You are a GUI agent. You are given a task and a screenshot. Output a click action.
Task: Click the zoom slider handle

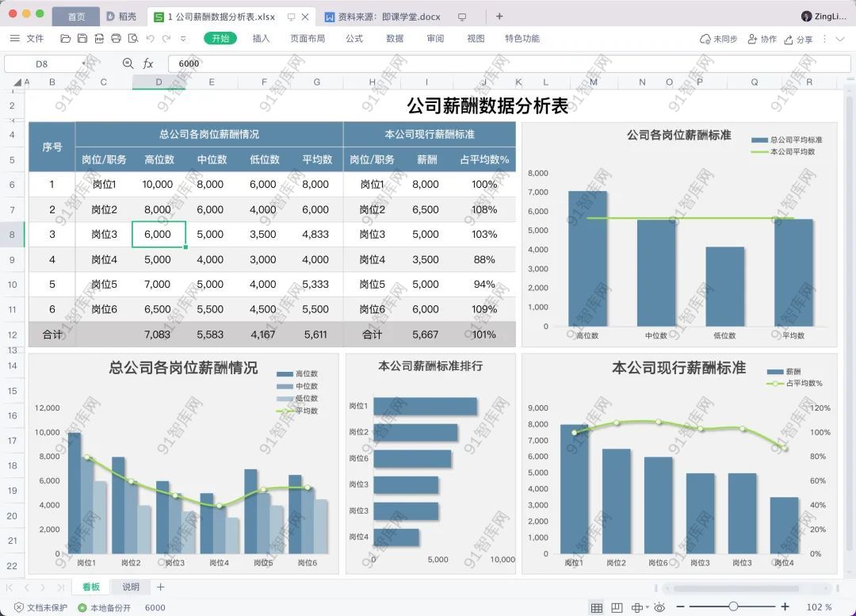click(x=733, y=607)
